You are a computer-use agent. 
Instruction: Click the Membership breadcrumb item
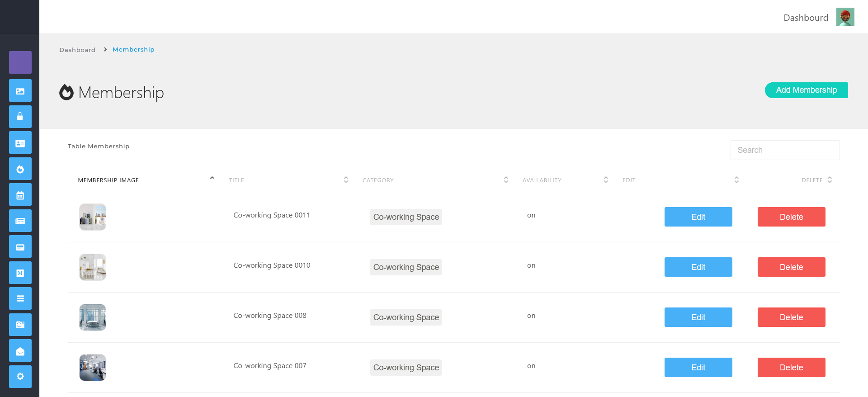click(x=133, y=50)
